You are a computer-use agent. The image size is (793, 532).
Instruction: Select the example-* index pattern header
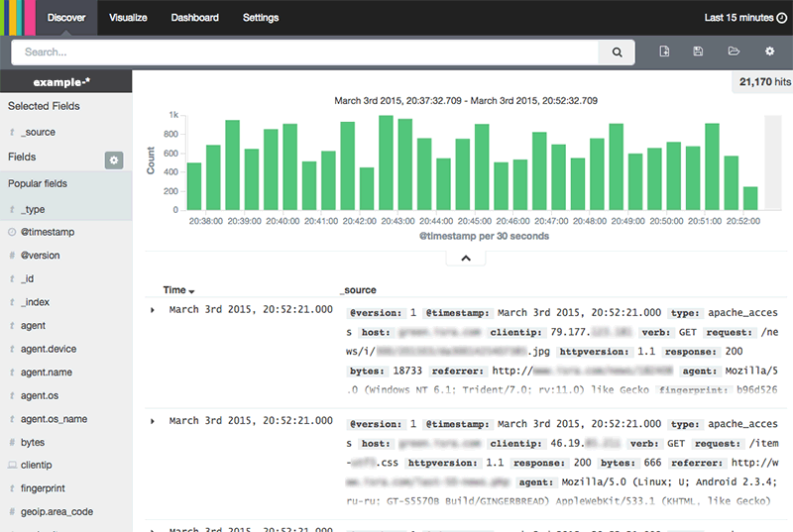65,82
